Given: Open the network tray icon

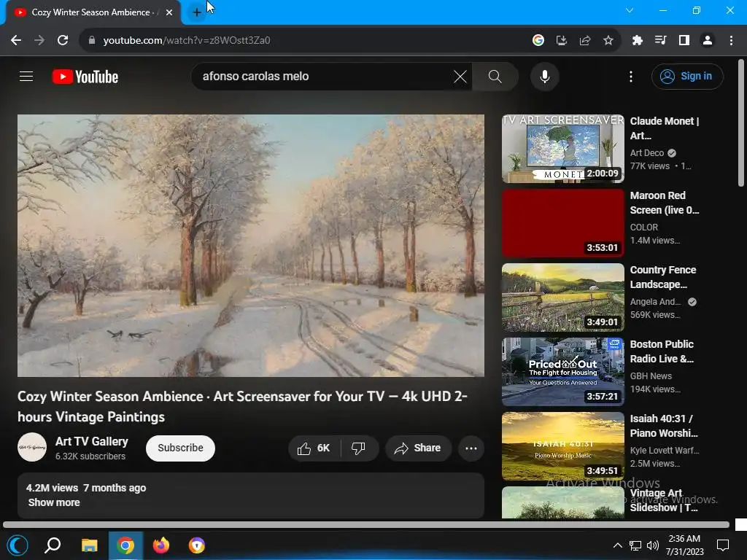Looking at the screenshot, I should [x=635, y=545].
